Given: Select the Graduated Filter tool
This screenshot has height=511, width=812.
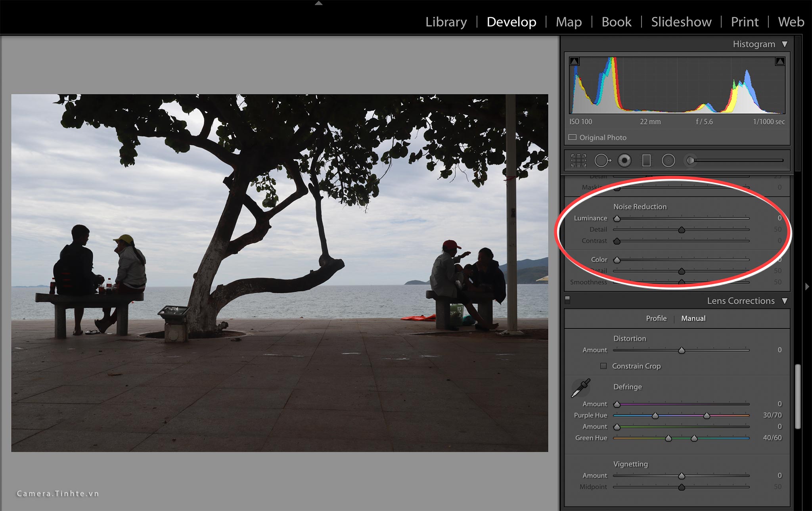Looking at the screenshot, I should (646, 161).
